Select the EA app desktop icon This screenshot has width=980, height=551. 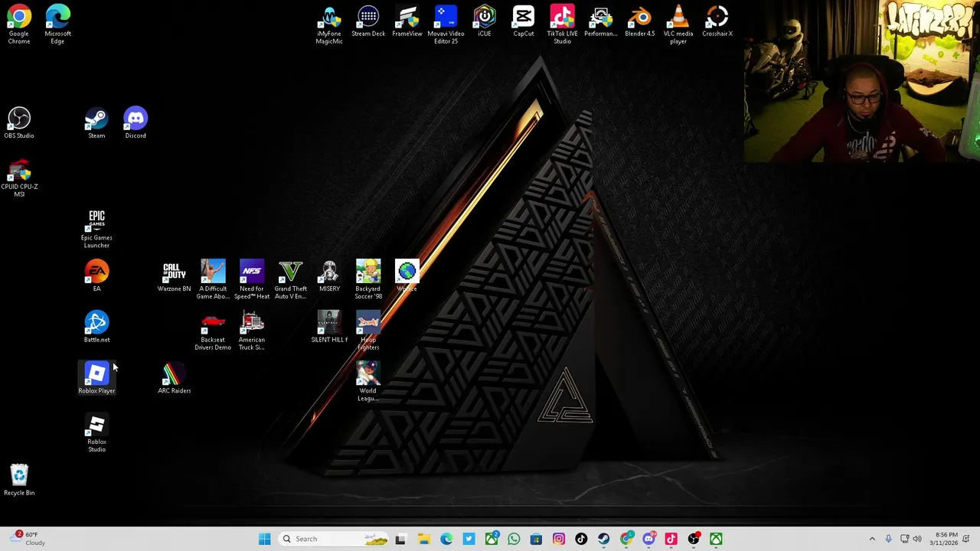[x=96, y=275]
